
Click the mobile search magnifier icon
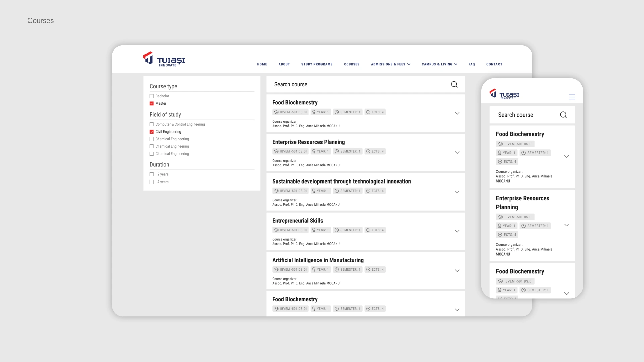point(563,115)
